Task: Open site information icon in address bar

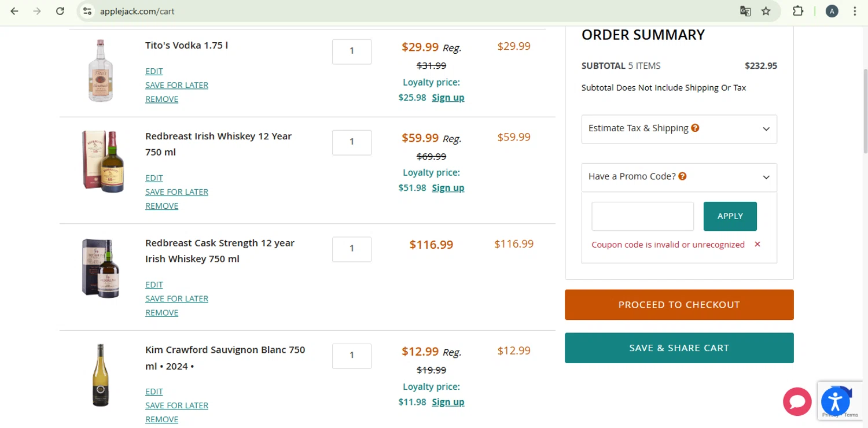Action: [87, 11]
